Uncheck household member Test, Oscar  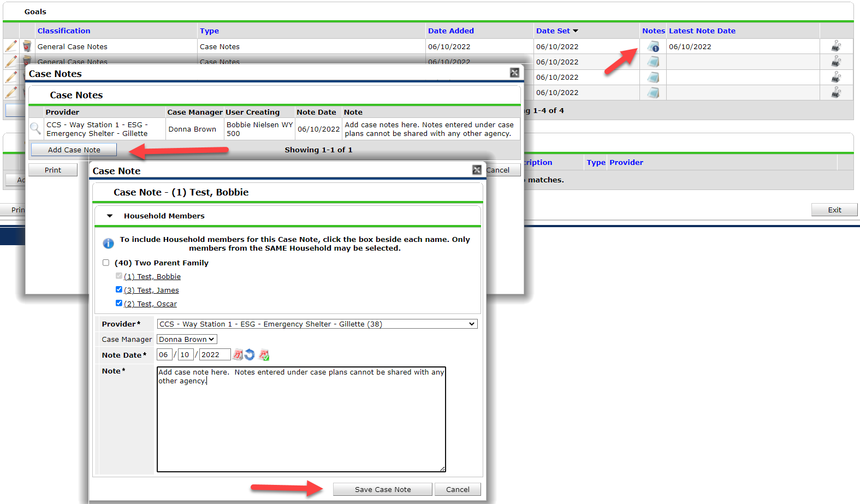tap(119, 303)
